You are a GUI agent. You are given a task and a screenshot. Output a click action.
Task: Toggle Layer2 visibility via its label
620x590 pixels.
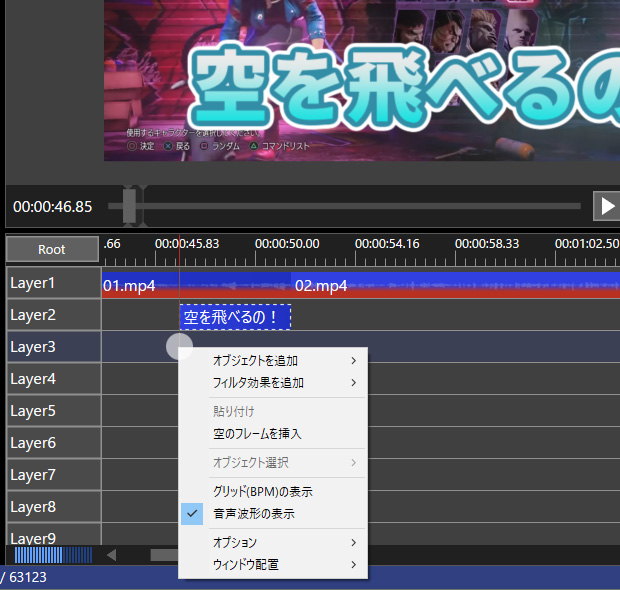coord(53,315)
